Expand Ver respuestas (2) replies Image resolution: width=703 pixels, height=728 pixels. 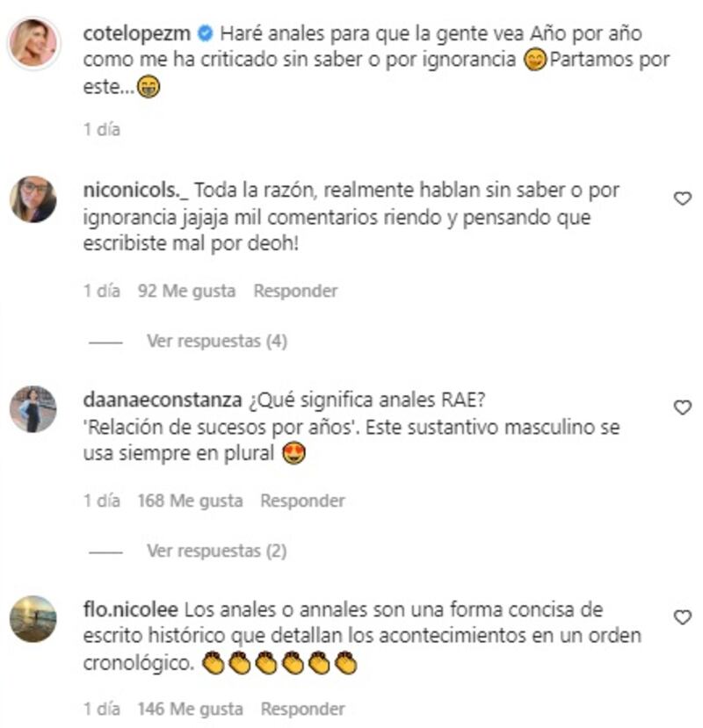(x=216, y=551)
